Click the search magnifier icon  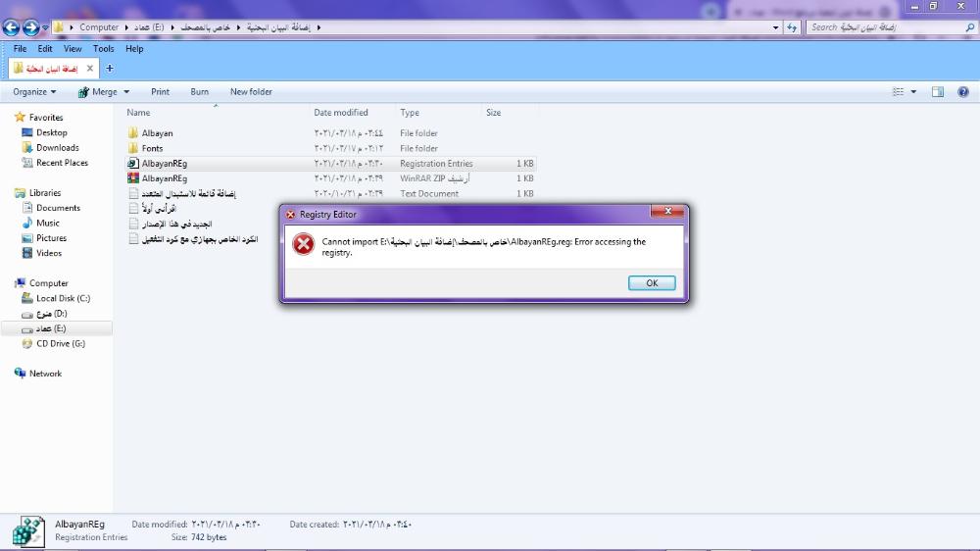click(969, 27)
